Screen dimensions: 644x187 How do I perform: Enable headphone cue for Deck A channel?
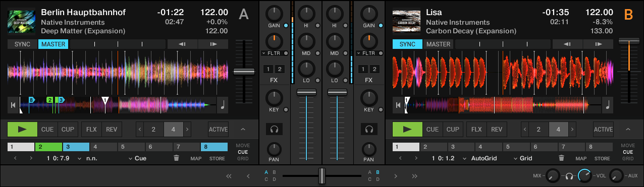pyautogui.click(x=275, y=130)
